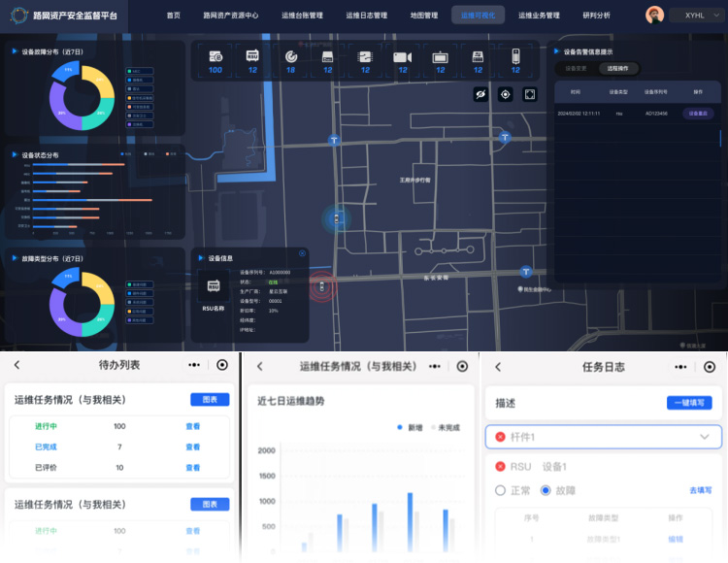Viewport: 728px width, 563px height.
Task: Click the fullscreen map icon
Action: tap(530, 94)
